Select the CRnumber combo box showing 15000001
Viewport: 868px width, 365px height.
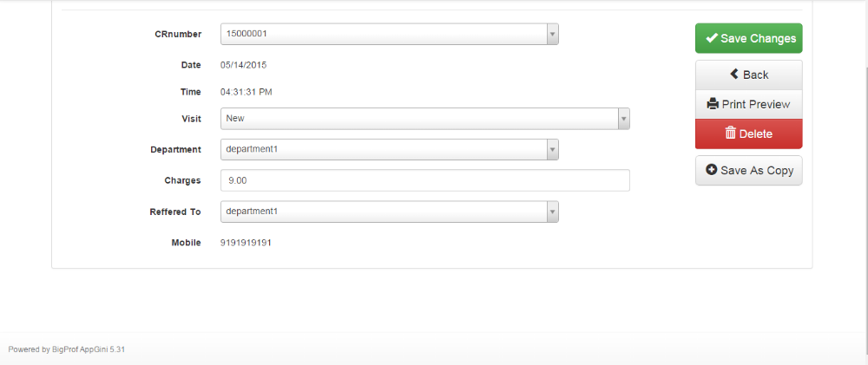tap(390, 34)
